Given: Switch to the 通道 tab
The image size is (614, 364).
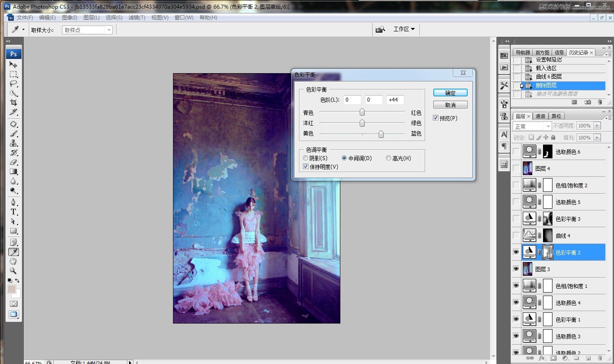Looking at the screenshot, I should pos(540,116).
